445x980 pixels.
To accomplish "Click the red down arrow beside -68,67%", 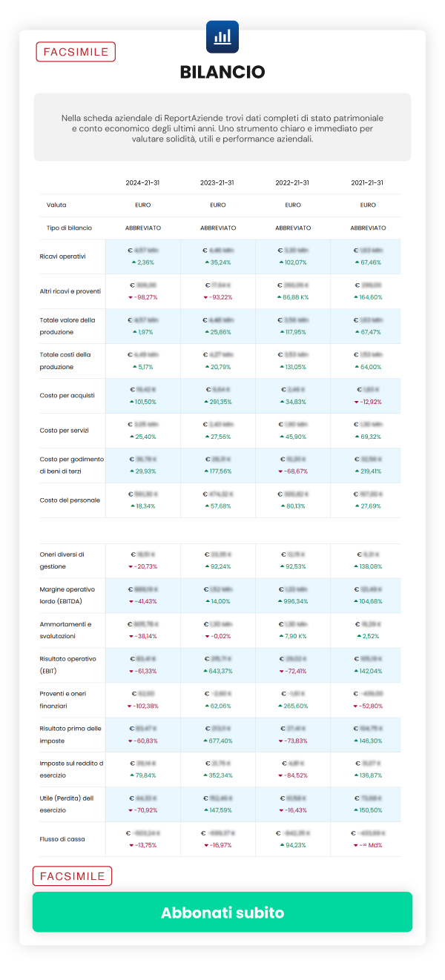I will point(280,471).
